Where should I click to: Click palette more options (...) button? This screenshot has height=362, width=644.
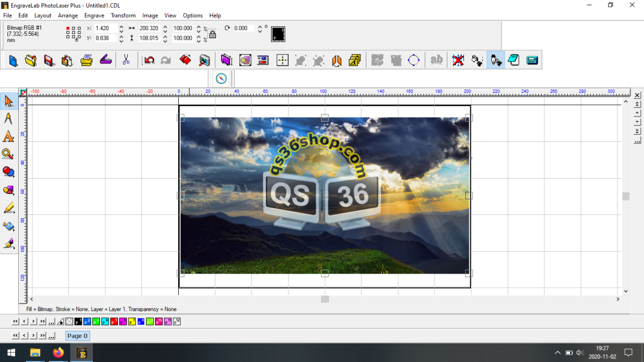tap(51, 322)
